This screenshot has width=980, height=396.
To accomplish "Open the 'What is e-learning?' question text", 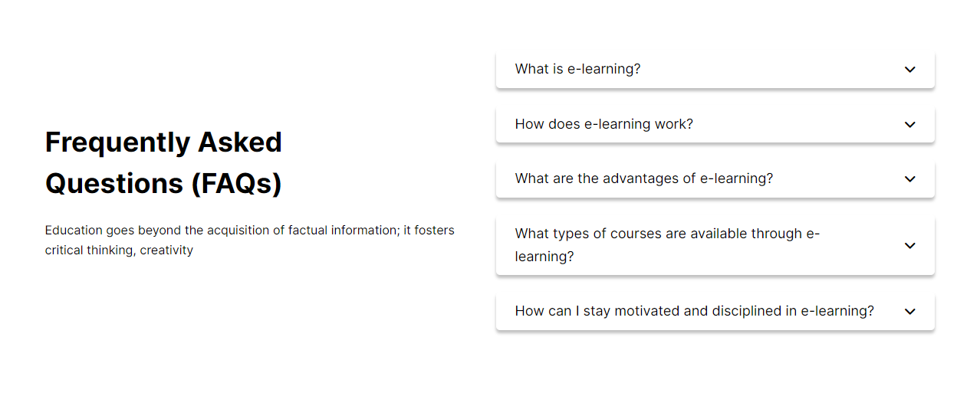I will click(577, 69).
